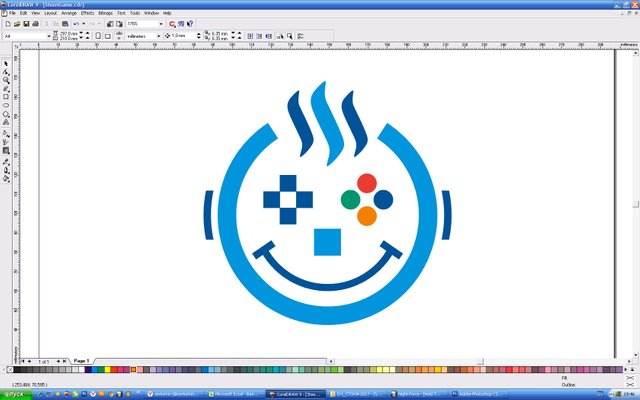Pick the black swatch in color palette
Viewport: 640px width, 400px height.
pos(17,370)
